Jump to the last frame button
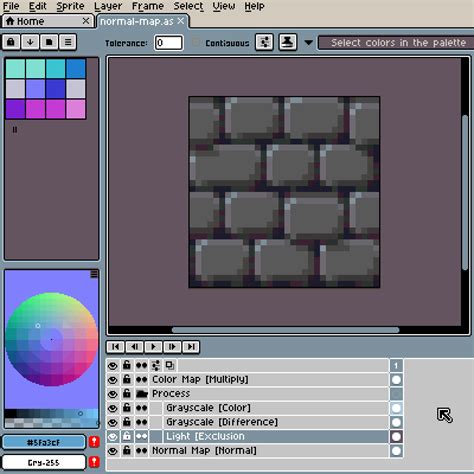Viewport: 474px width, 474px height. point(191,347)
